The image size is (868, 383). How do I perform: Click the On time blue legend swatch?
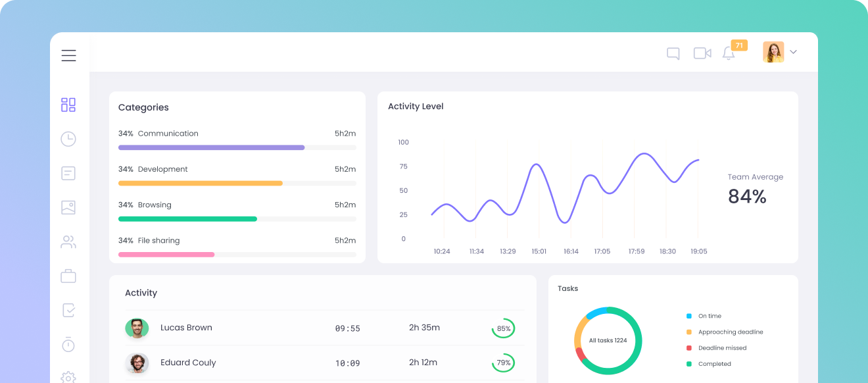pyautogui.click(x=689, y=317)
